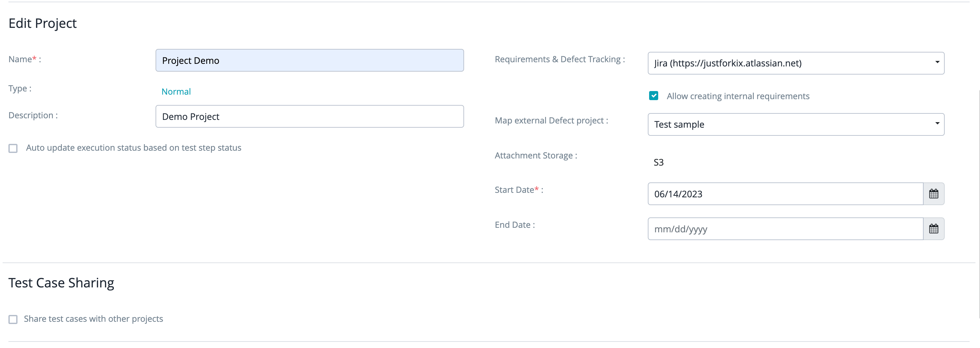Click the Edit Project heading
Screen dimensions: 980x348
(42, 24)
